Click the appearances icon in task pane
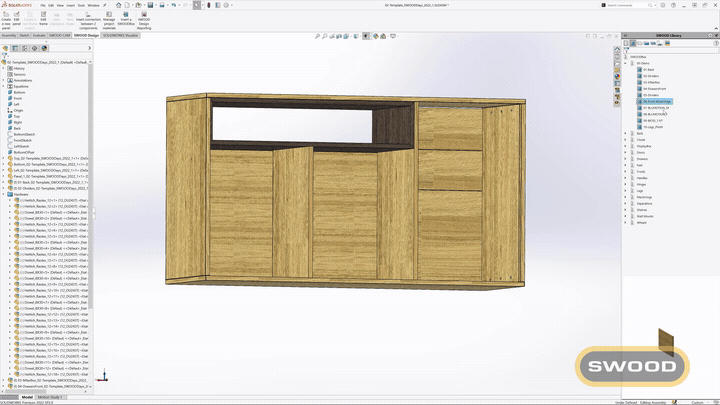The image size is (720, 405). (617, 77)
